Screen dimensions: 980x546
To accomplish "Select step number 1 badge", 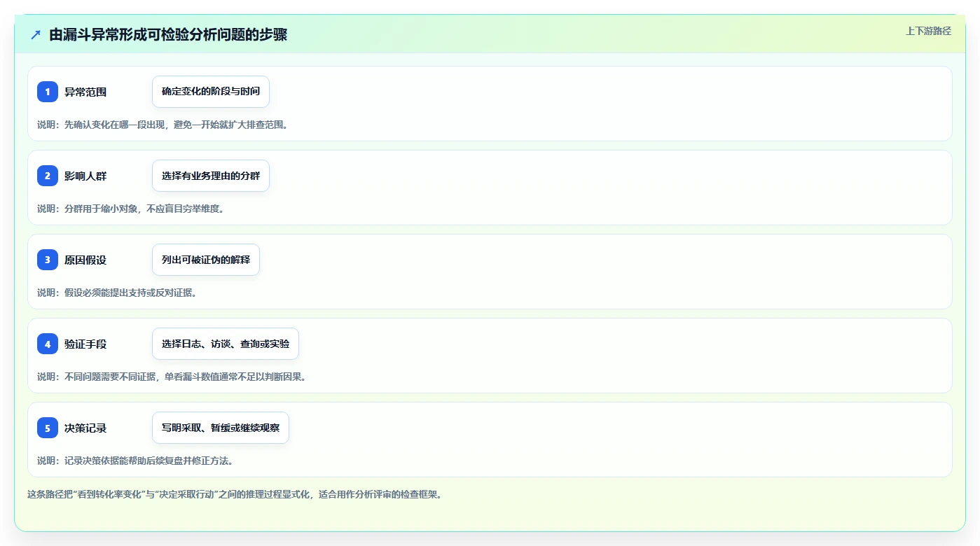I will click(48, 92).
